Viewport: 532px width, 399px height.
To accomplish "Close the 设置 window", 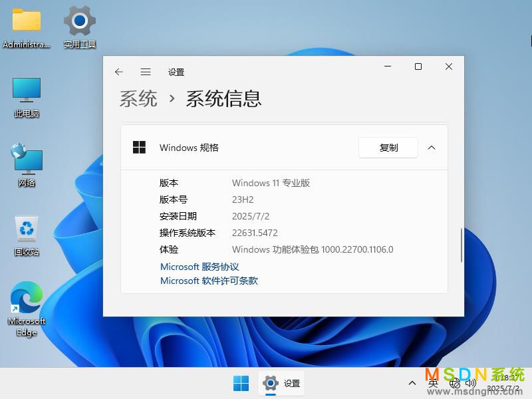I will click(449, 66).
